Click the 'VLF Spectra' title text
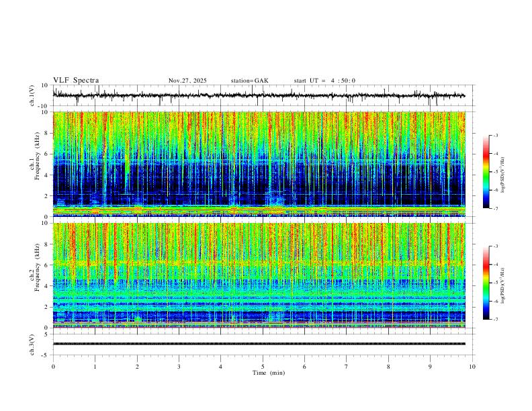The width and height of the screenshot is (532, 411). [x=76, y=81]
